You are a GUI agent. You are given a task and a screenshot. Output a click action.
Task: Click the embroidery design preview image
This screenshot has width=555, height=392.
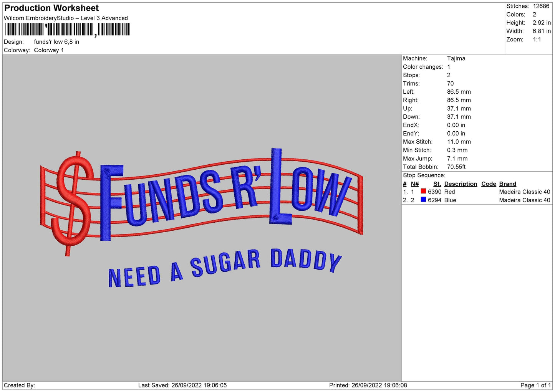(x=201, y=218)
